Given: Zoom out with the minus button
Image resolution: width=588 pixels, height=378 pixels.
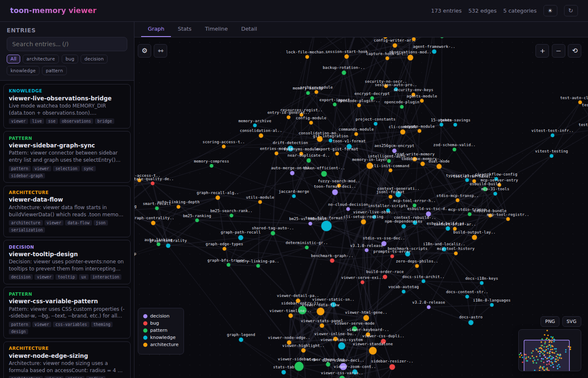Looking at the screenshot, I should pyautogui.click(x=558, y=51).
